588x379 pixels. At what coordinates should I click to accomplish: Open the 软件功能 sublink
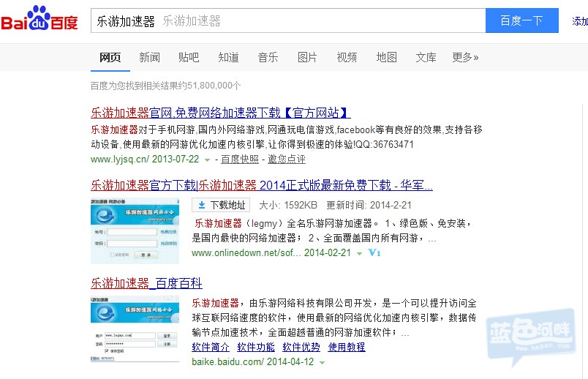click(256, 347)
